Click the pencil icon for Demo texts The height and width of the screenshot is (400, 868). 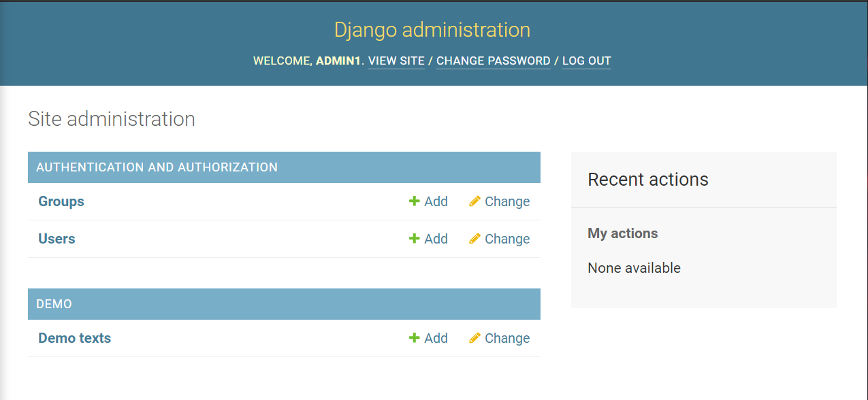click(475, 338)
